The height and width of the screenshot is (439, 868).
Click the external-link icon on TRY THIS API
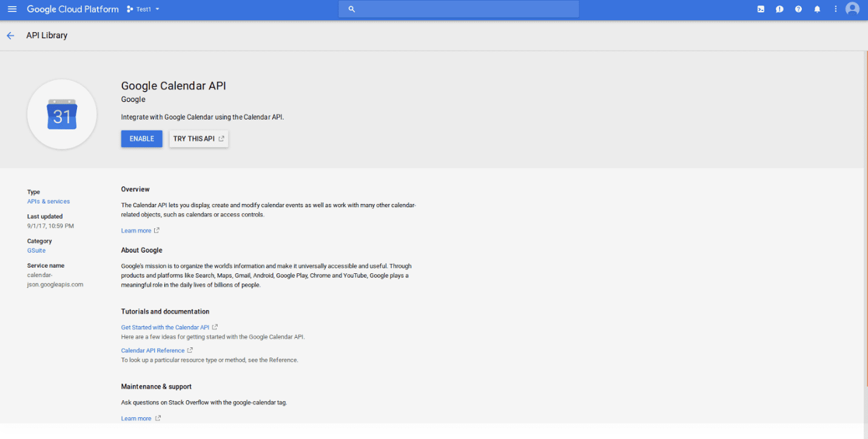click(221, 139)
